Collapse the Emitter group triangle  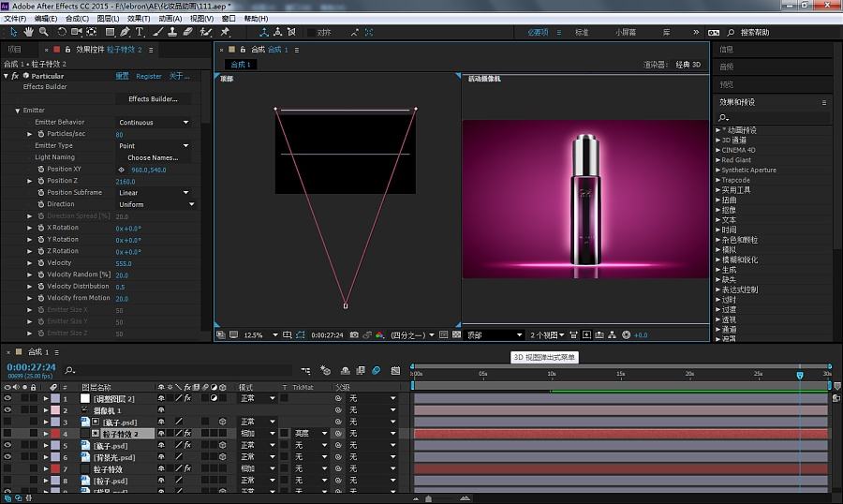pyautogui.click(x=17, y=111)
